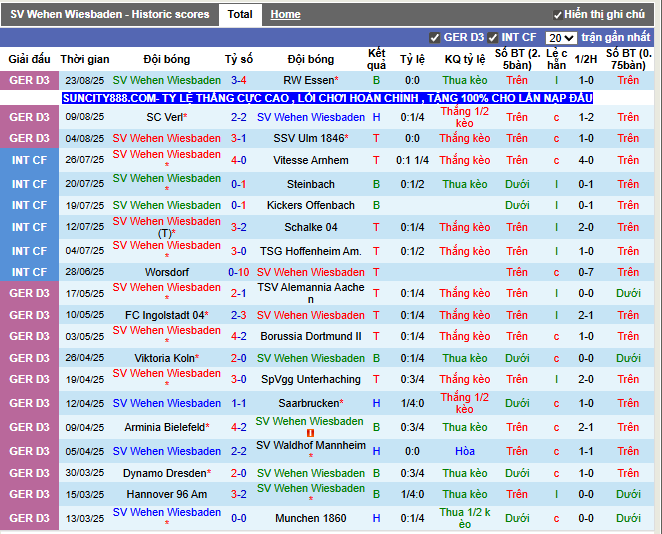The width and height of the screenshot is (662, 534).
Task: Click Borussia Dortmund II team name
Action: pos(311,336)
